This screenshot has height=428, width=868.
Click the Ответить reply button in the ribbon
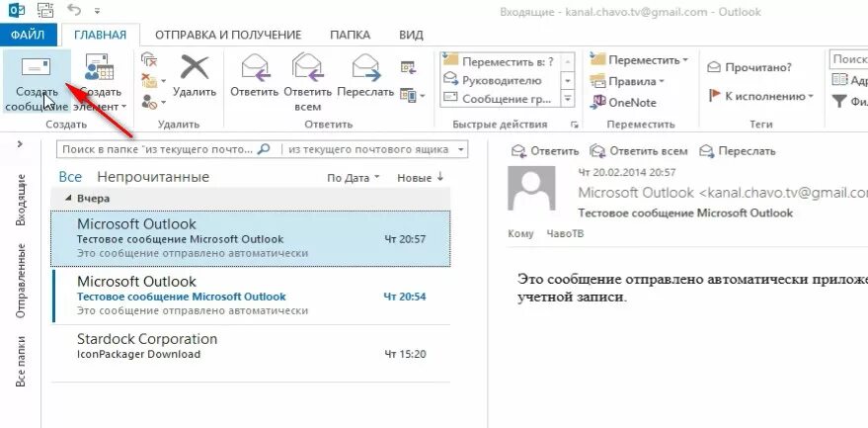pos(254,76)
